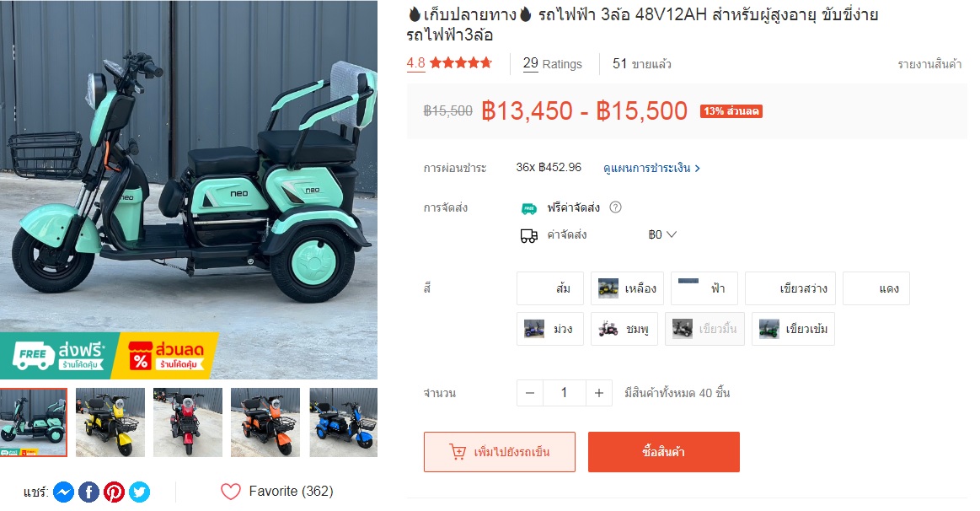Pick the เขียวเข้ม color variant
Image resolution: width=980 pixels, height=511 pixels.
793,329
